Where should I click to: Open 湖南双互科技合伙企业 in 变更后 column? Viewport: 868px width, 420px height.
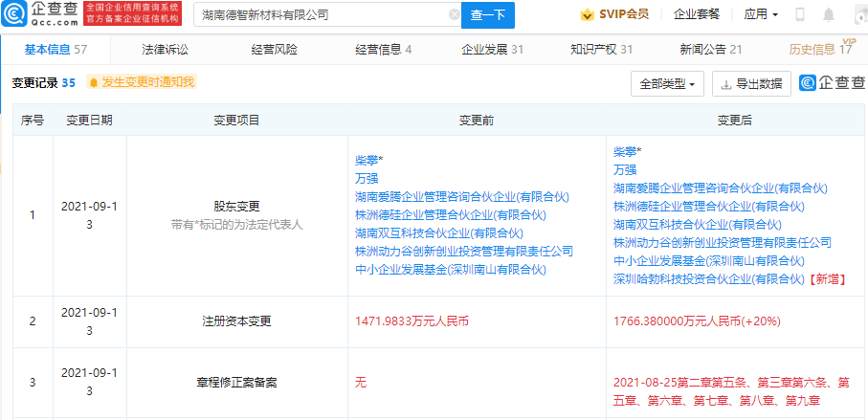coord(698,224)
